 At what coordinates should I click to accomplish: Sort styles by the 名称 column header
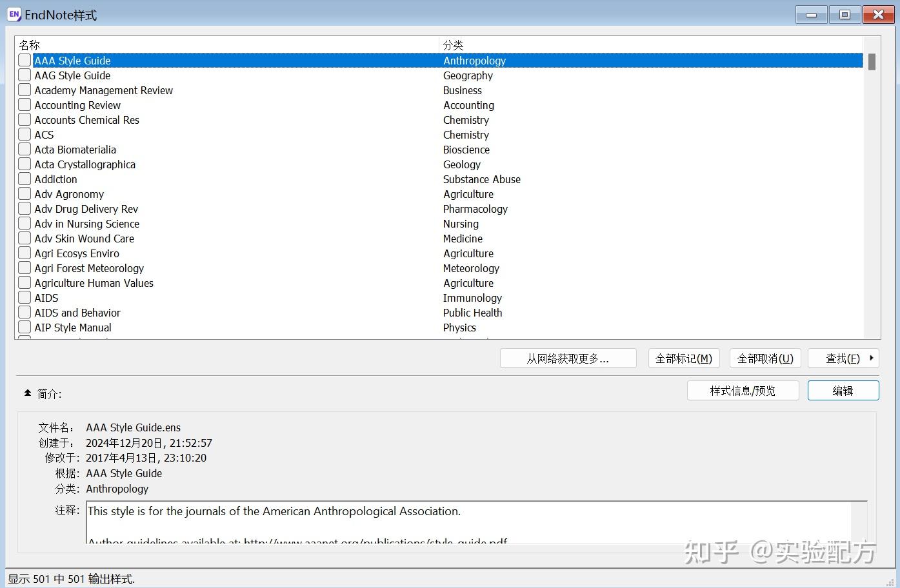point(30,44)
